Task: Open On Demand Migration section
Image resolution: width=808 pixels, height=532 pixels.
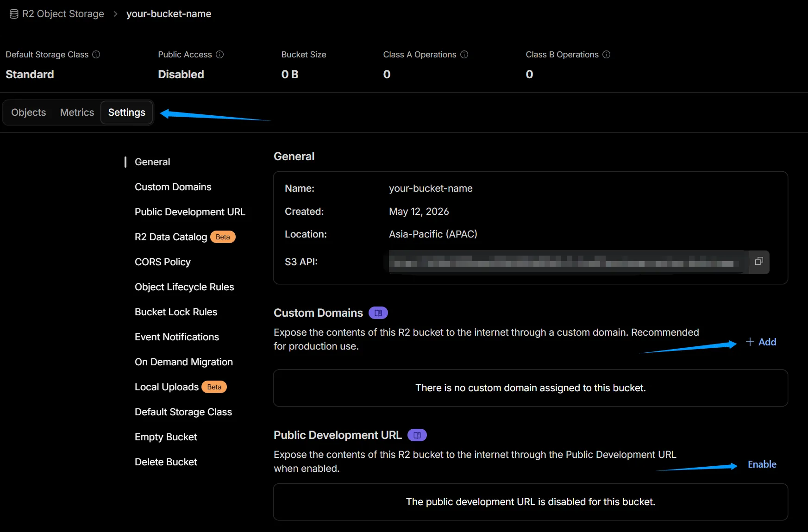Action: coord(184,362)
